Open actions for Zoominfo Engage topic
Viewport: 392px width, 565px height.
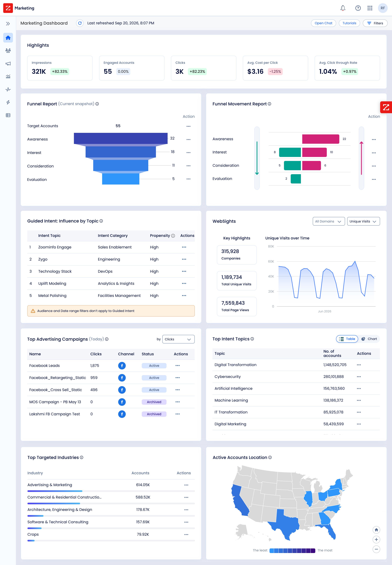click(x=184, y=247)
